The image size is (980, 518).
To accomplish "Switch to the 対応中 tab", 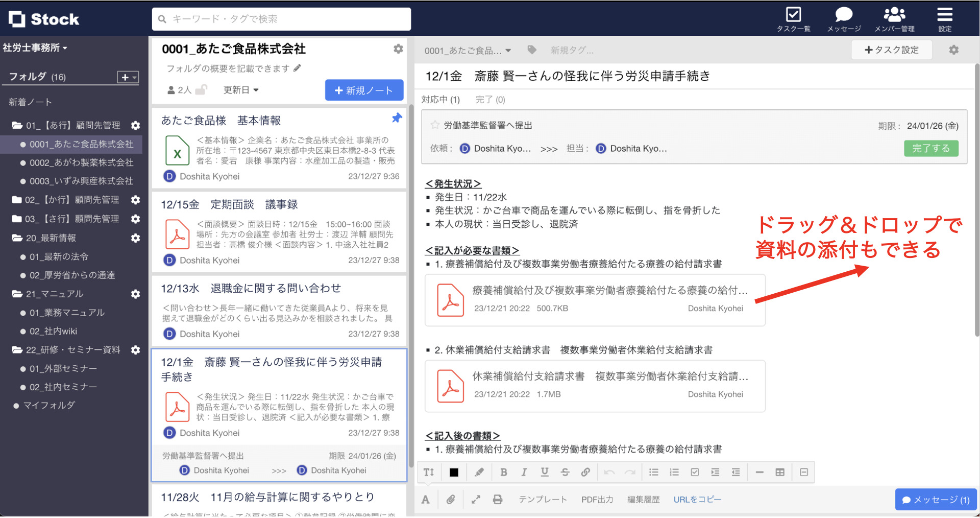I will [440, 100].
